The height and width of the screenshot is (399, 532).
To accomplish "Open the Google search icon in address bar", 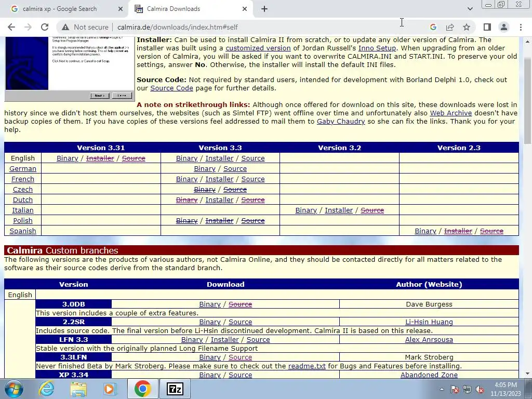I will point(433,27).
